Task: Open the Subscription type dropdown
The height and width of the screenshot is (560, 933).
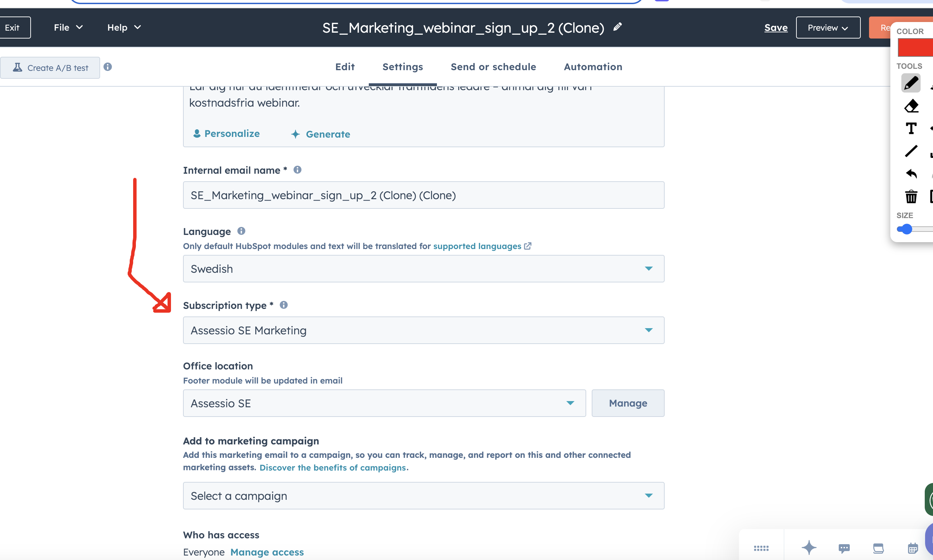Action: (x=423, y=330)
